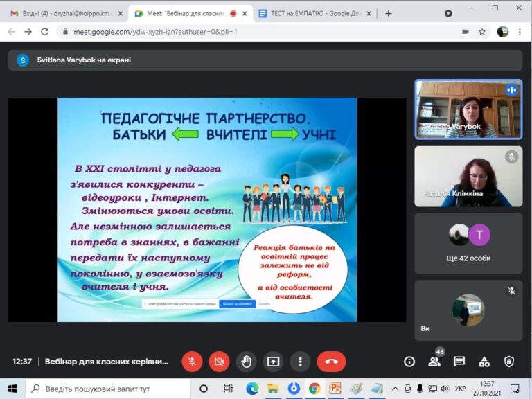Open host controls shield icon

pos(509,362)
